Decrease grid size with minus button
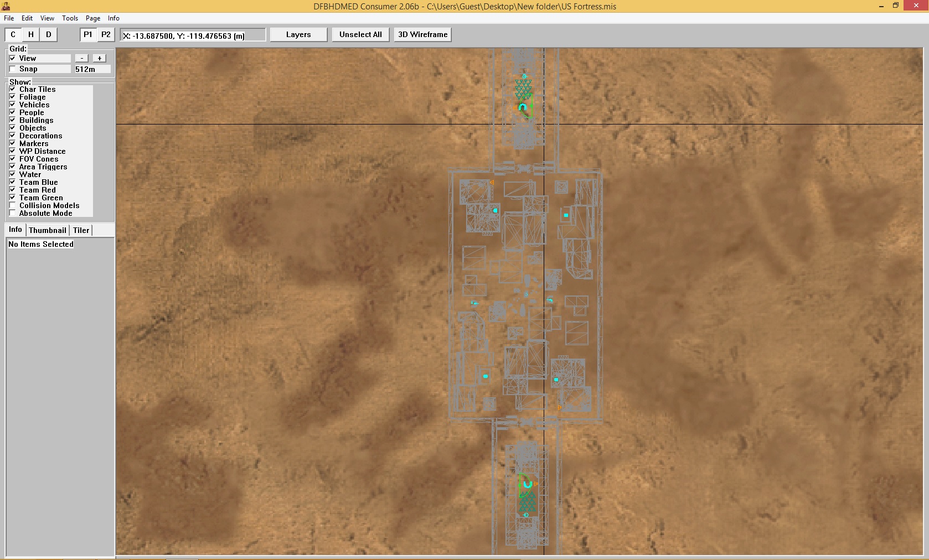This screenshot has width=929, height=560. point(82,58)
